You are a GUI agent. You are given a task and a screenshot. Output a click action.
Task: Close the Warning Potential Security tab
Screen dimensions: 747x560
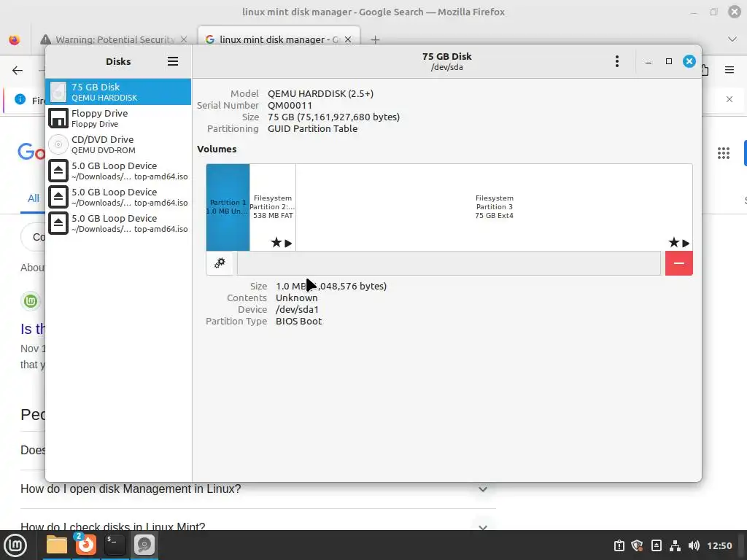point(184,39)
